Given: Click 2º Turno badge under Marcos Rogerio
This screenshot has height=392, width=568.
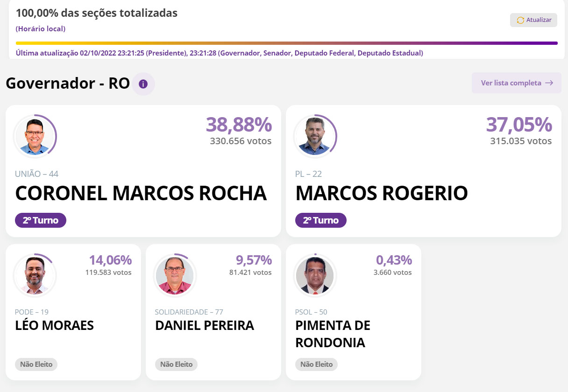Looking at the screenshot, I should pyautogui.click(x=321, y=220).
